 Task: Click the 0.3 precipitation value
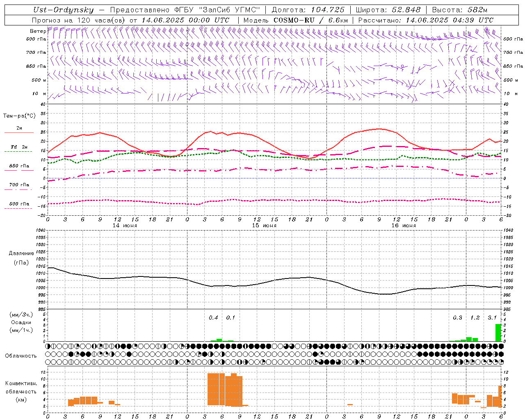(458, 318)
